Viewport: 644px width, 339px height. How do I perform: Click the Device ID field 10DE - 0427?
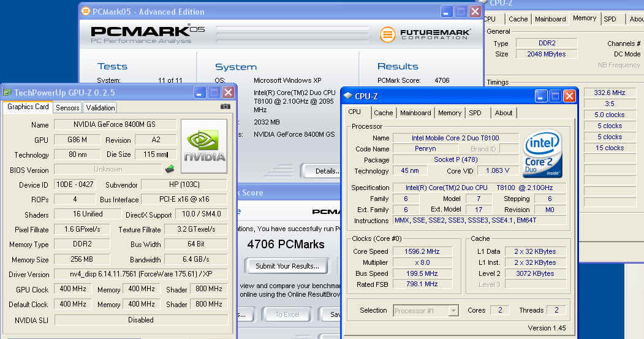click(x=75, y=185)
